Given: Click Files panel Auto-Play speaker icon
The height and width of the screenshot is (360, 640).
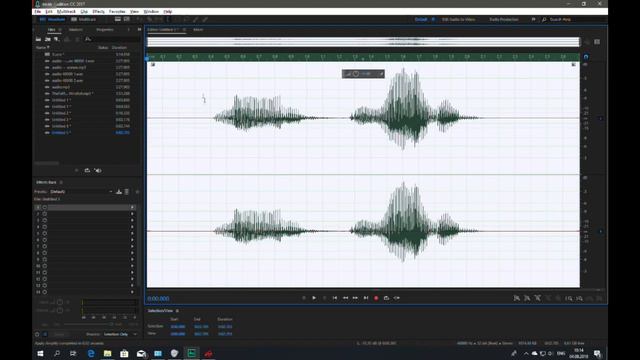Looking at the screenshot, I should point(98,171).
